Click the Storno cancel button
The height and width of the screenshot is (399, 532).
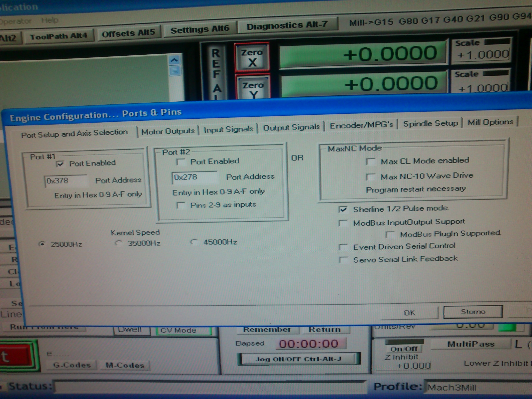coord(473,312)
